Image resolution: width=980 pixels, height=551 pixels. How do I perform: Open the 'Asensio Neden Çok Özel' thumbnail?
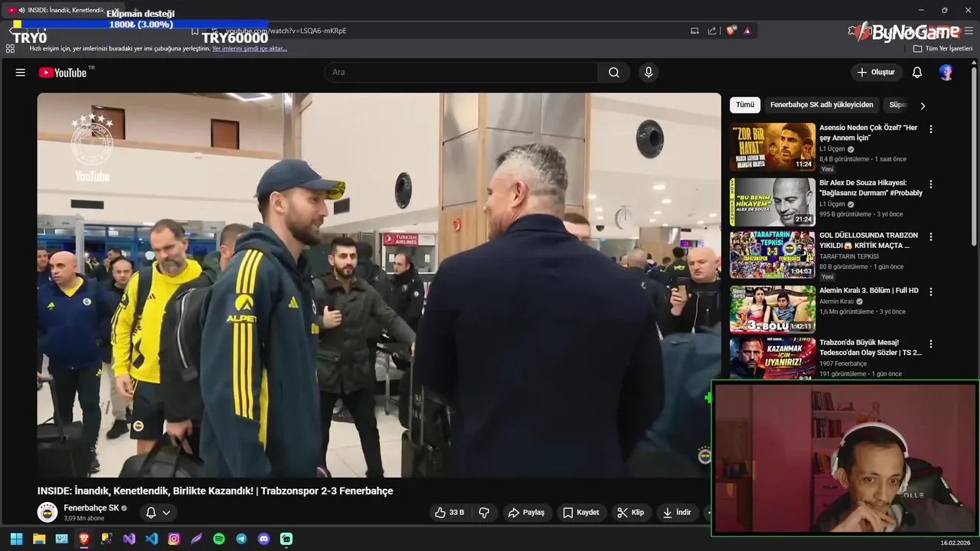click(x=773, y=147)
